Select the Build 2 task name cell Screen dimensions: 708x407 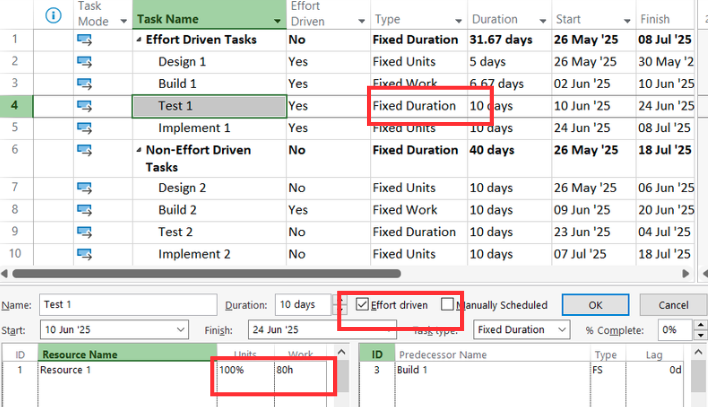click(210, 210)
